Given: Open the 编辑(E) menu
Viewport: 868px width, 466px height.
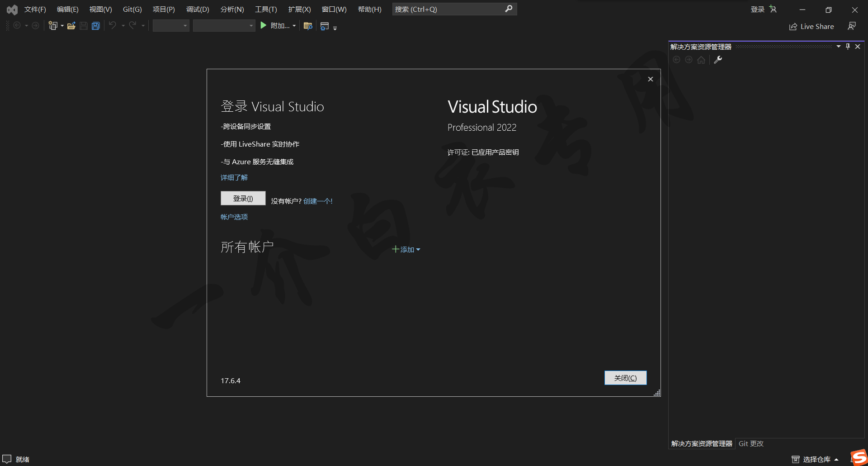Looking at the screenshot, I should click(x=67, y=9).
